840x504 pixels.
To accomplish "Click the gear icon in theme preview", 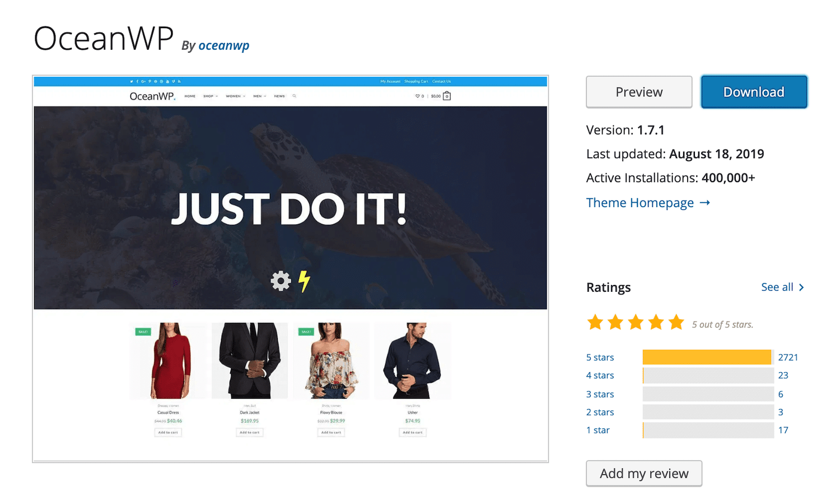I will tap(281, 281).
